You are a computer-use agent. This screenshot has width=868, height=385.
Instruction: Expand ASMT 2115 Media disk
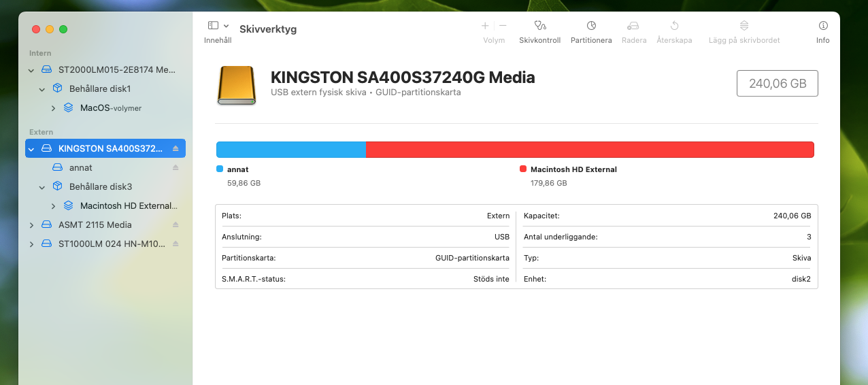click(31, 225)
